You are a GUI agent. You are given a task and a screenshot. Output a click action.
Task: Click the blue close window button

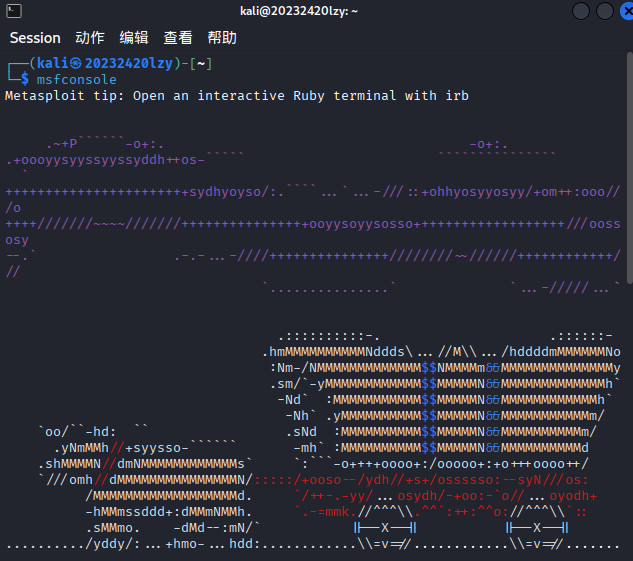click(627, 11)
